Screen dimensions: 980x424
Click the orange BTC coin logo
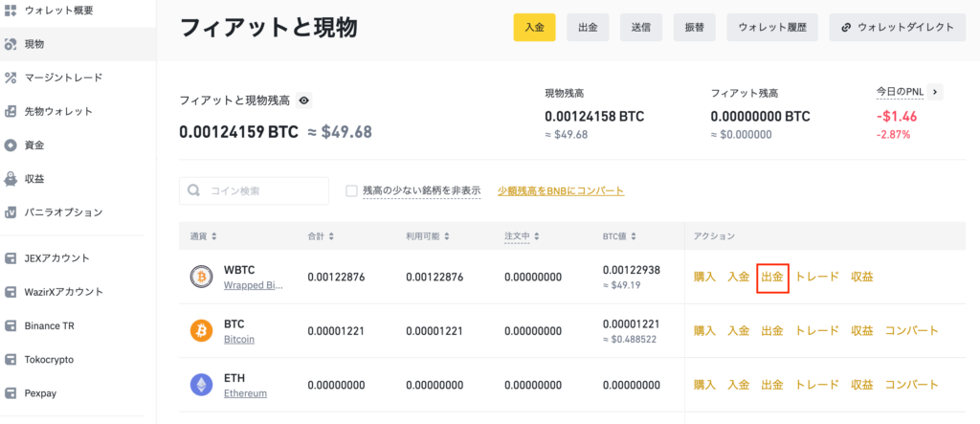tap(201, 331)
